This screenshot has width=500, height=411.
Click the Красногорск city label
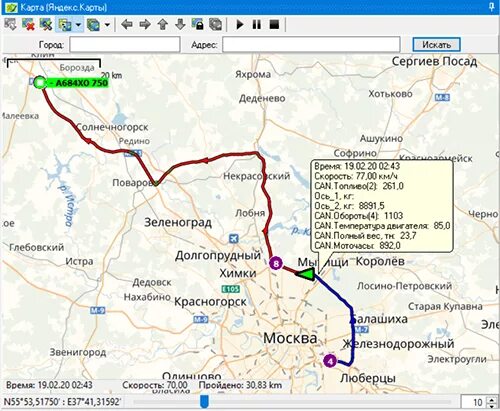[210, 302]
